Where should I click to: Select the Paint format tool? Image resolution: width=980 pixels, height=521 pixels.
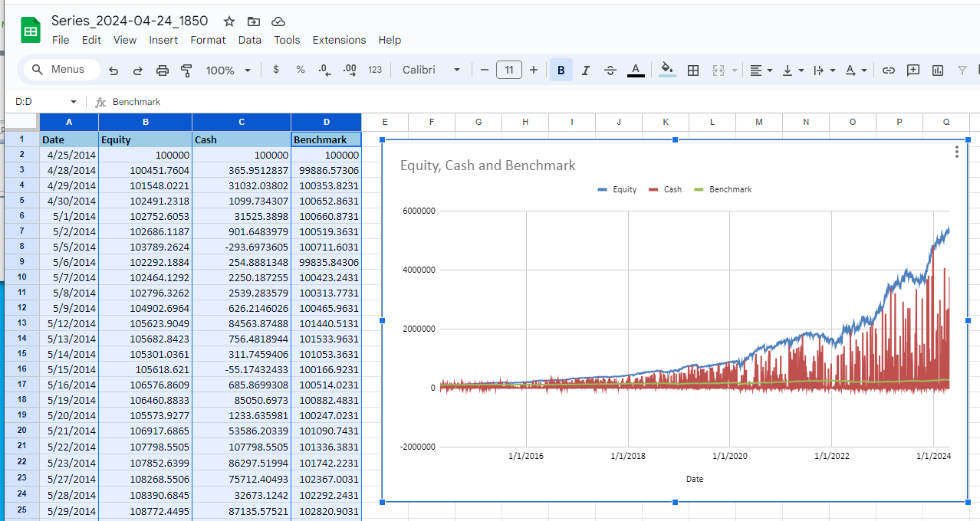(x=186, y=70)
